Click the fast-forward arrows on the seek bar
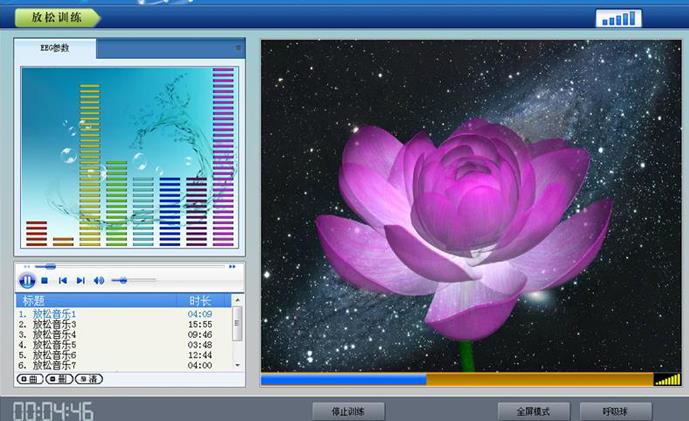689x421 pixels. point(232,266)
